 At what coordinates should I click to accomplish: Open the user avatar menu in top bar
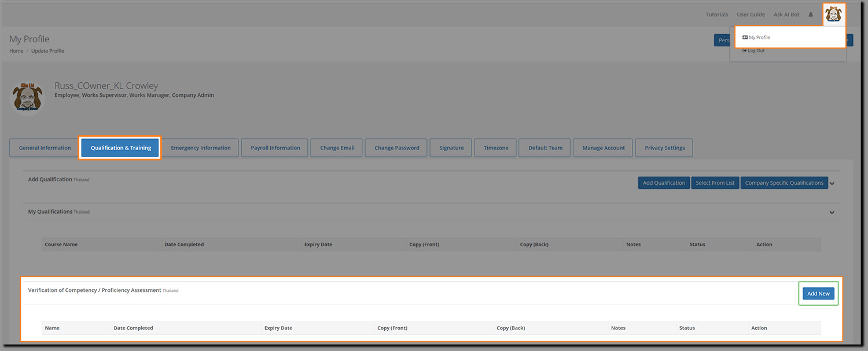(x=834, y=14)
